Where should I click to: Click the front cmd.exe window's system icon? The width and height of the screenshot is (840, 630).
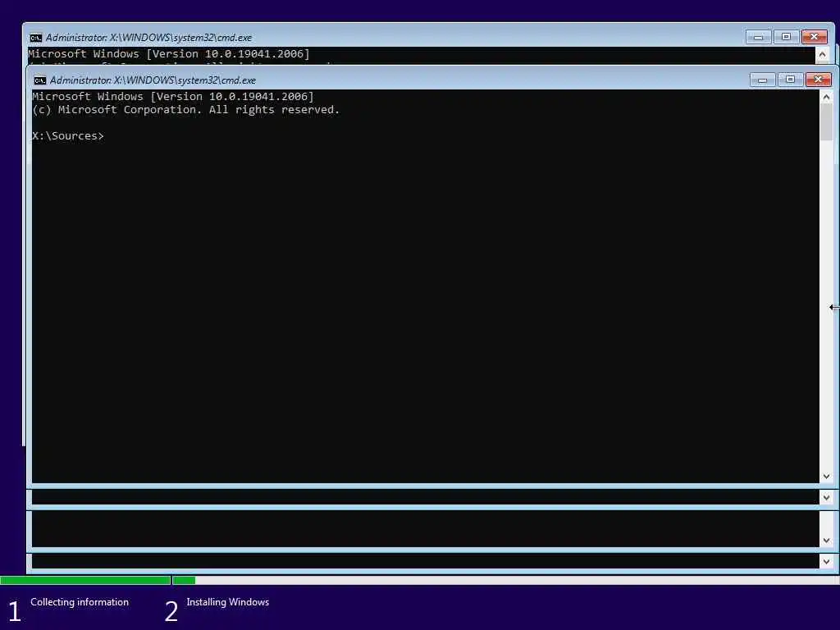pos(39,80)
